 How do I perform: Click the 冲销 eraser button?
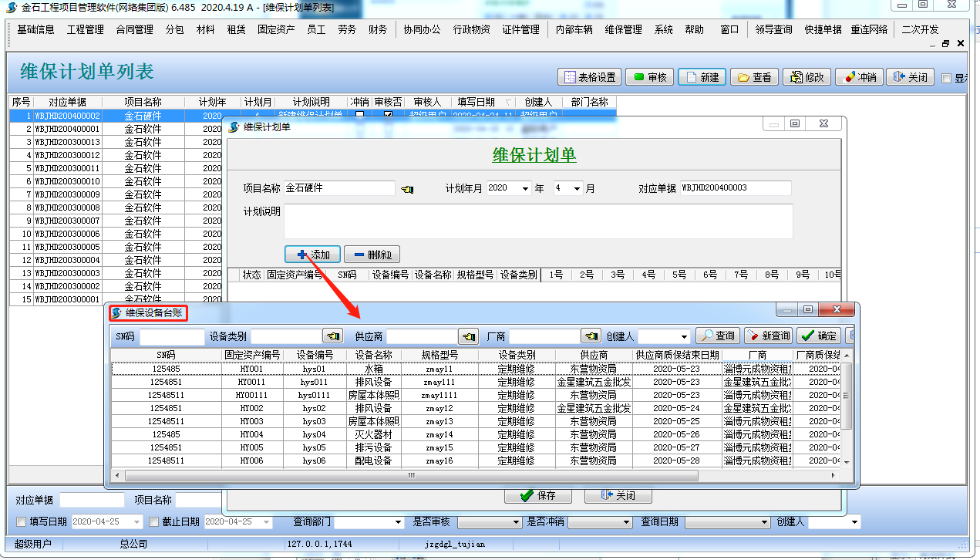click(x=859, y=77)
